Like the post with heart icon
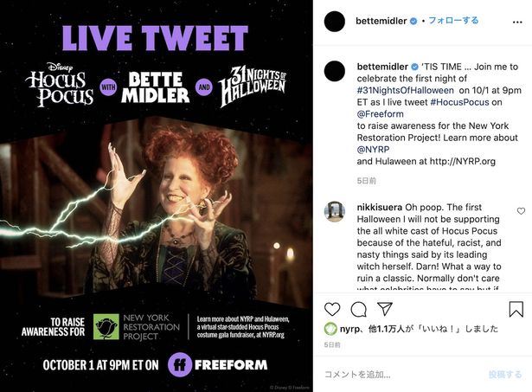532x392 pixels. tap(332, 309)
